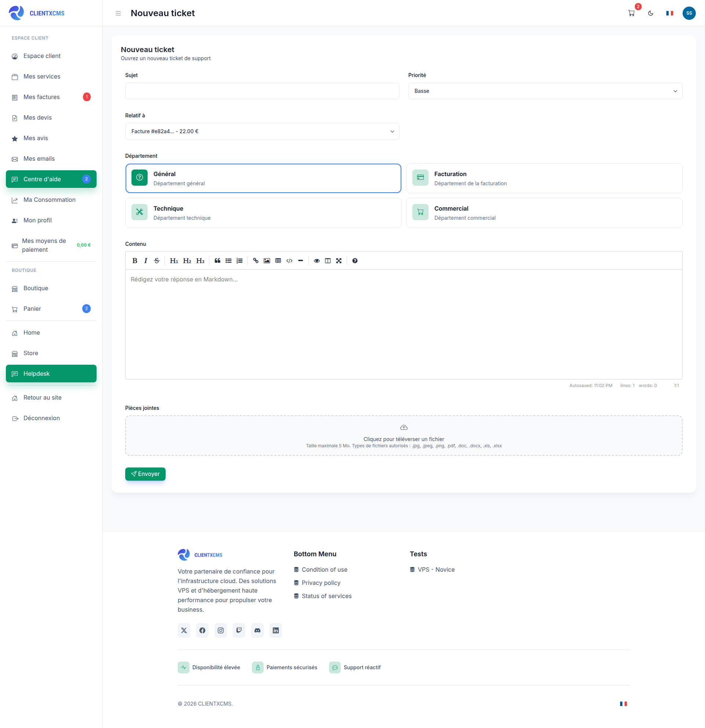Image resolution: width=705 pixels, height=728 pixels.
Task: Open the SS user avatar menu
Action: pyautogui.click(x=689, y=13)
